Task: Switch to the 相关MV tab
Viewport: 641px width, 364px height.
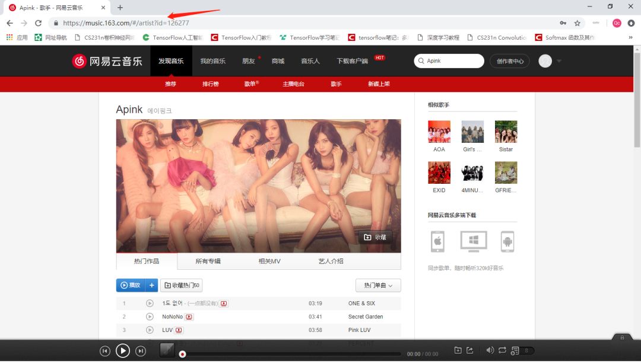Action: click(x=269, y=261)
